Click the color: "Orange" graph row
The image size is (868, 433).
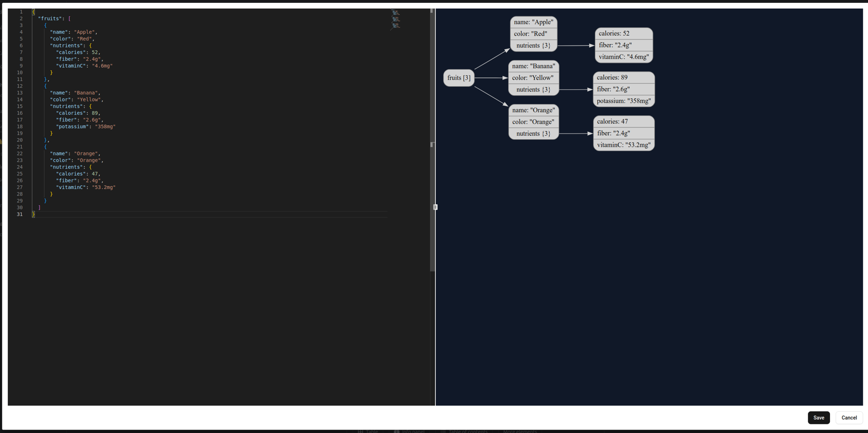[534, 122]
